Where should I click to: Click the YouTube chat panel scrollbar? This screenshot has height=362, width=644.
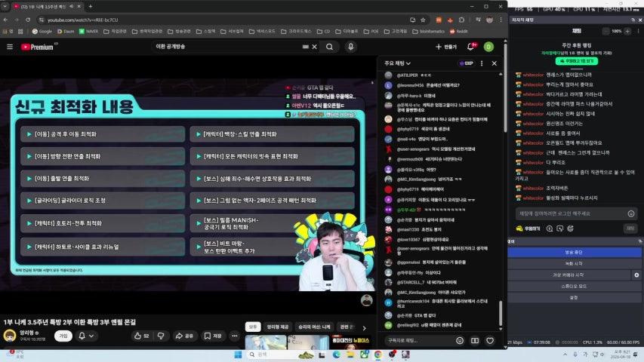point(501,314)
